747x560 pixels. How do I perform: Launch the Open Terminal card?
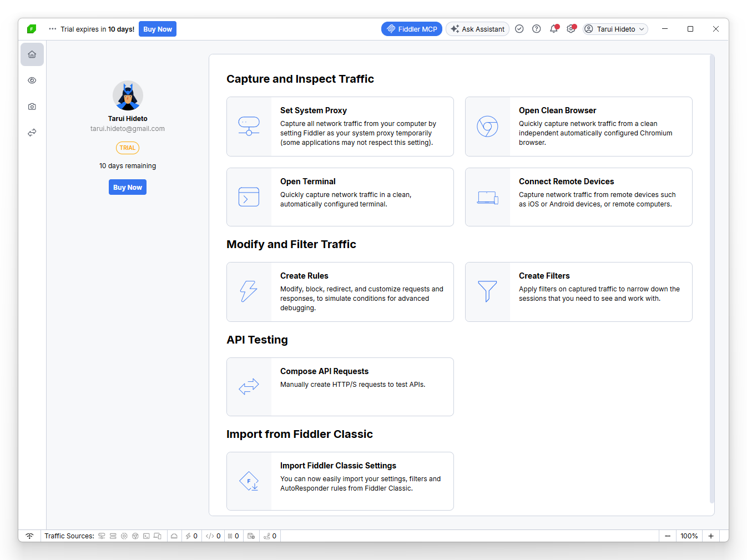(340, 197)
